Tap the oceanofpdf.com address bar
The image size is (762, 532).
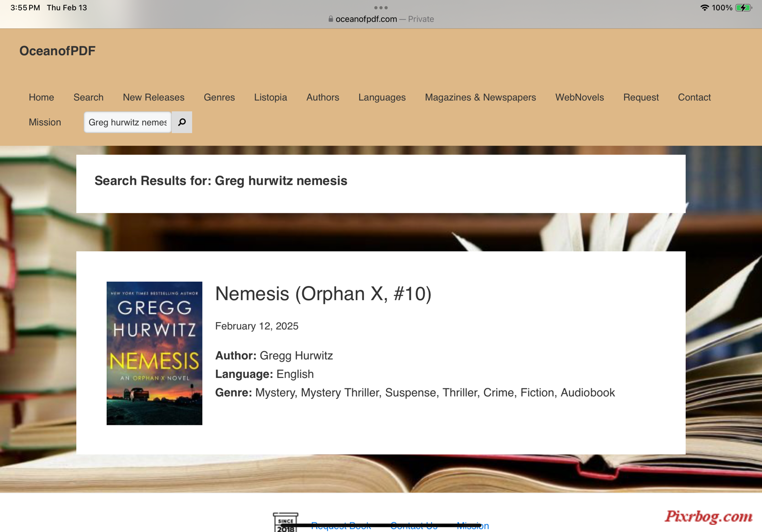[x=381, y=19]
